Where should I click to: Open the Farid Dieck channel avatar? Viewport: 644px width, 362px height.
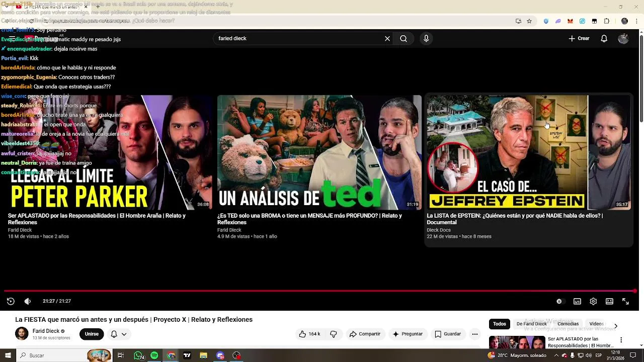(x=22, y=333)
